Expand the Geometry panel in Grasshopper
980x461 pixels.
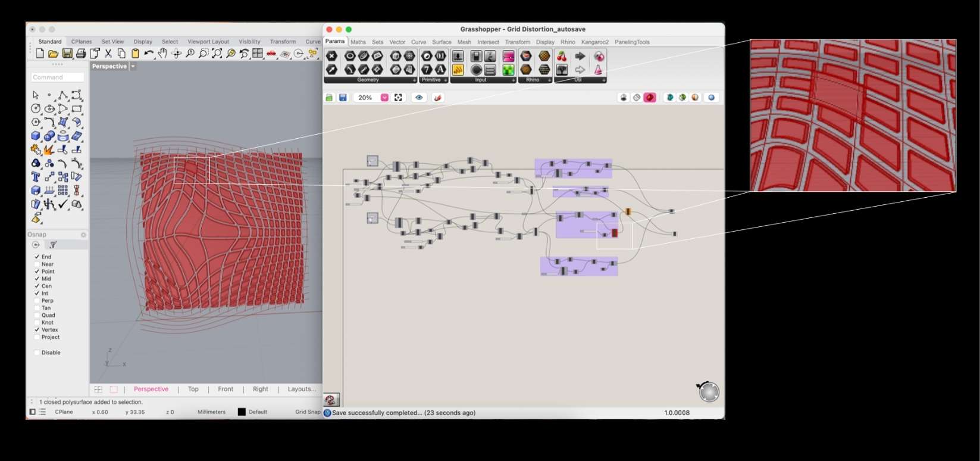click(414, 80)
